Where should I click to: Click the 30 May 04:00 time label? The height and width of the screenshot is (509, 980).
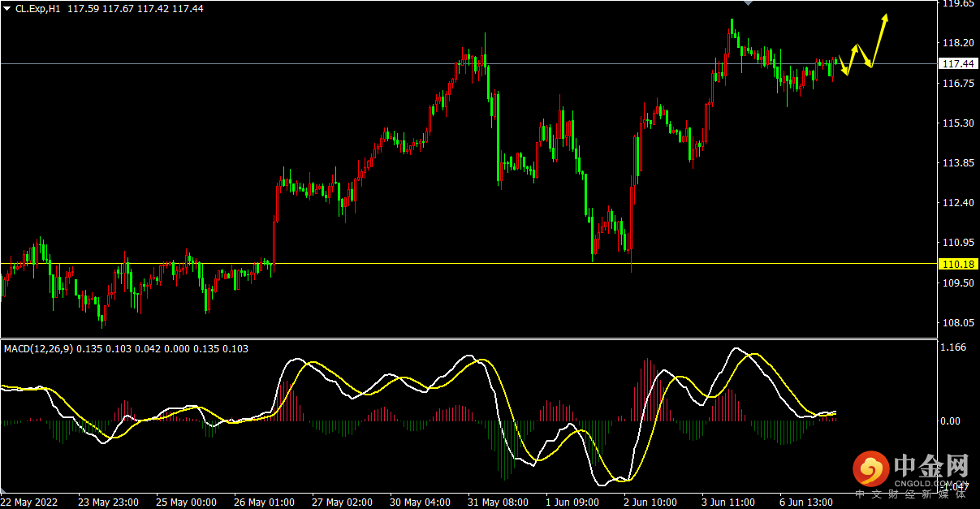coord(420,503)
